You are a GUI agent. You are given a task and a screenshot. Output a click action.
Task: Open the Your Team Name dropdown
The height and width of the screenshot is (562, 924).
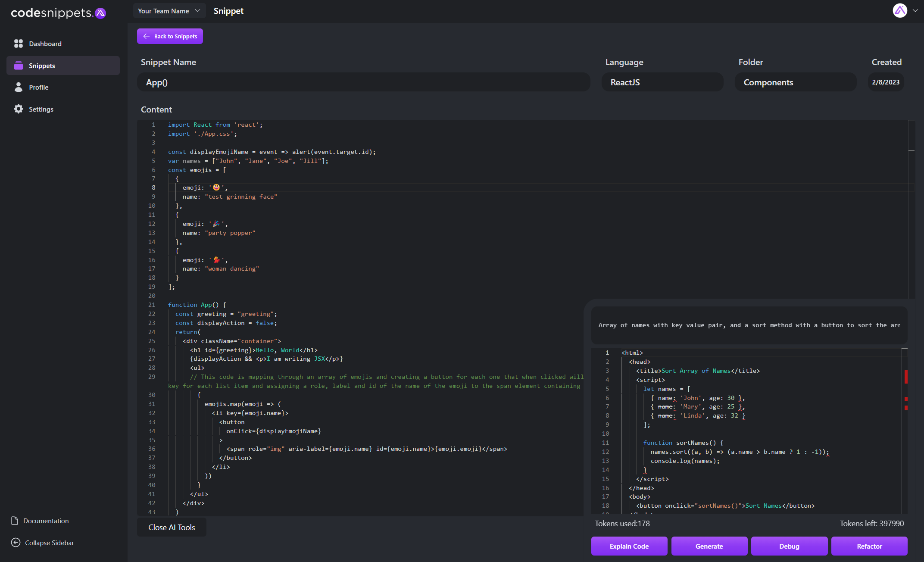coord(169,11)
